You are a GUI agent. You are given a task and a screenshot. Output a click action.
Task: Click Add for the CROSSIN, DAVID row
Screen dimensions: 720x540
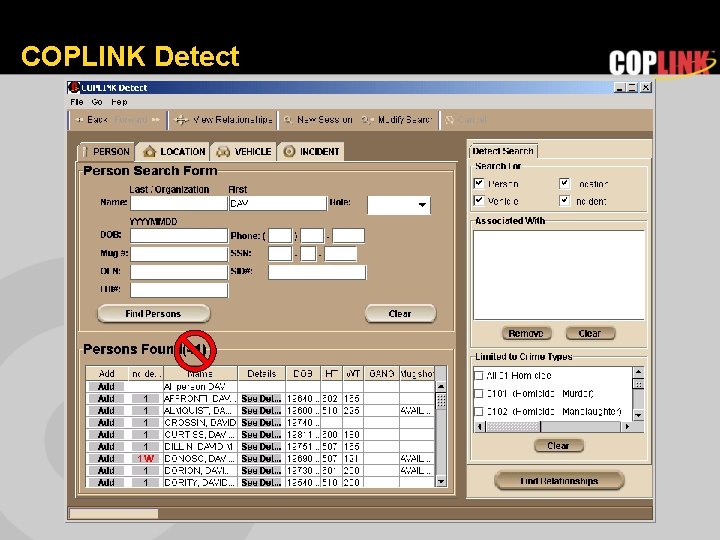click(106, 422)
